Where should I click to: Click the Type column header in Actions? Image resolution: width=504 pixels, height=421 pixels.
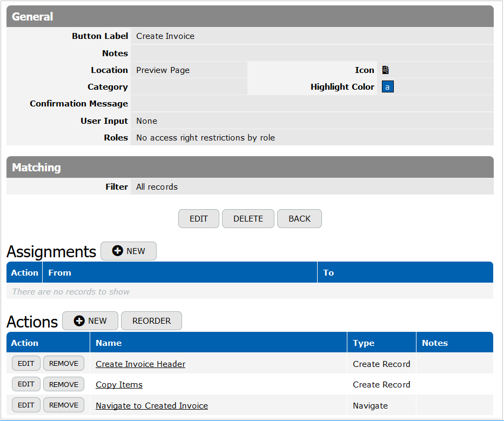point(382,343)
